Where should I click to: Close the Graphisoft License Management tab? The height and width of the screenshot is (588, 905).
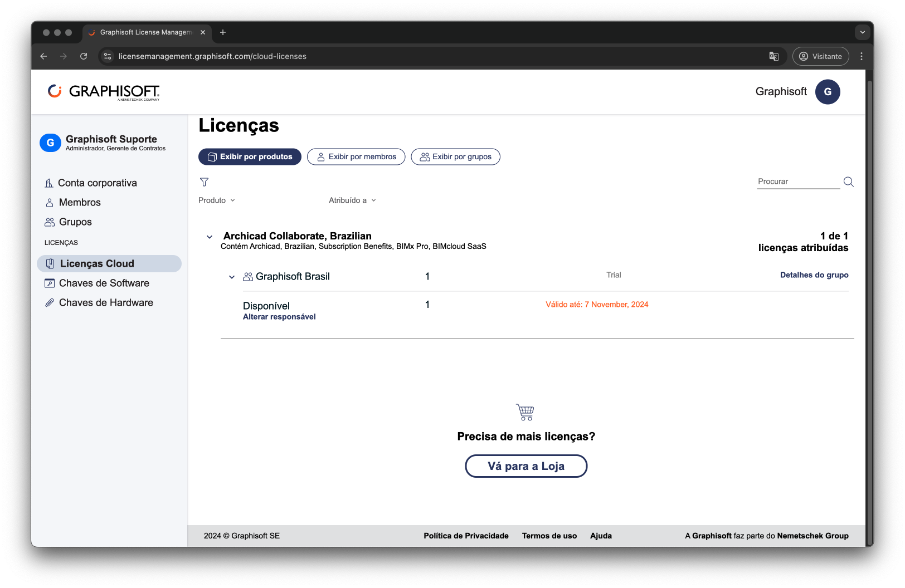(x=203, y=32)
